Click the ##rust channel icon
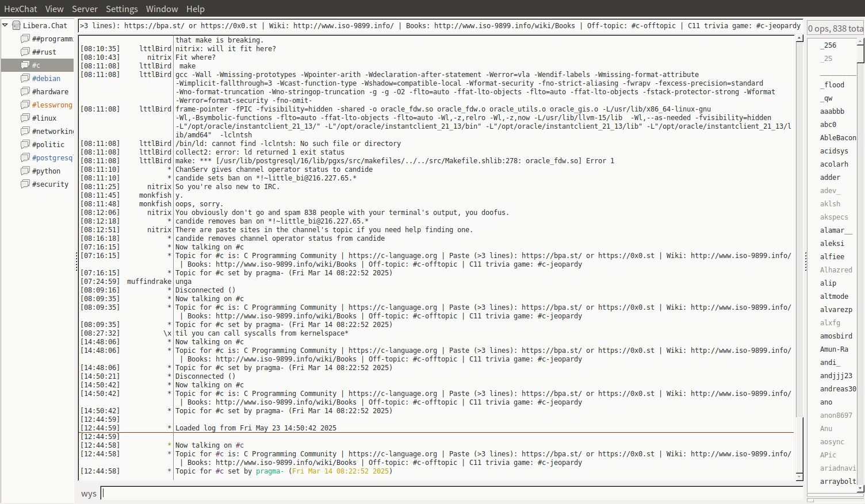The width and height of the screenshot is (865, 504). [x=25, y=52]
